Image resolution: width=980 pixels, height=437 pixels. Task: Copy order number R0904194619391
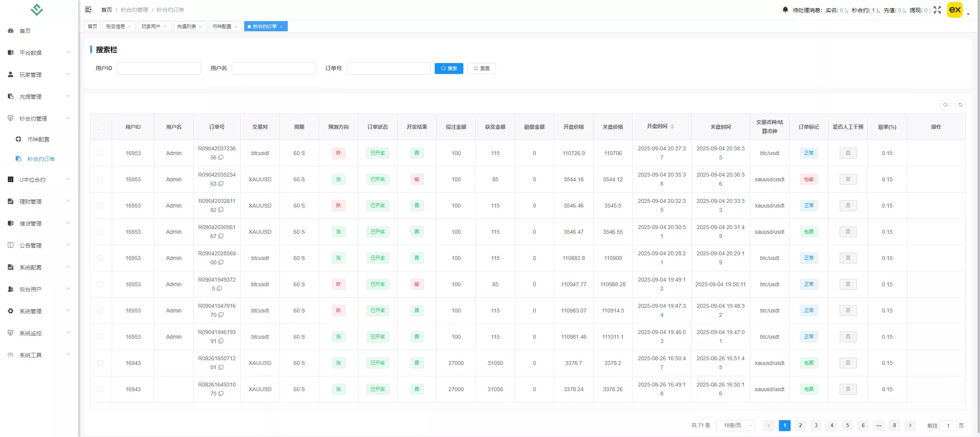click(221, 341)
